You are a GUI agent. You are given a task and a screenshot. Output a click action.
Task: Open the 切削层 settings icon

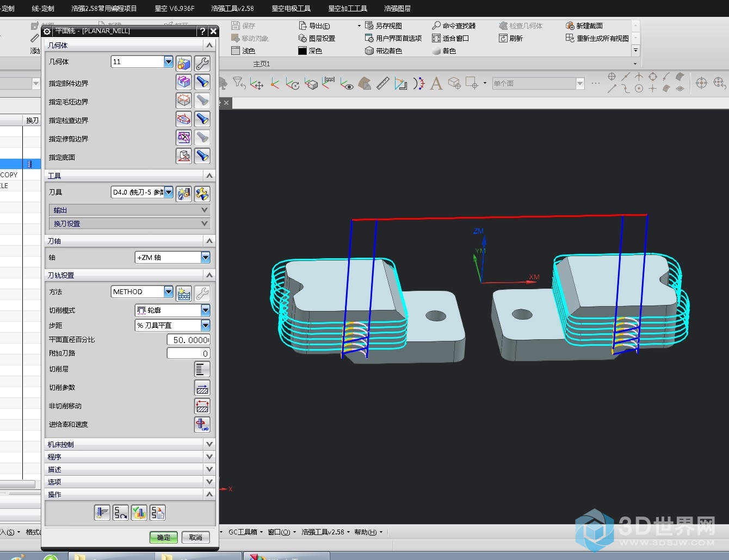[x=202, y=369]
